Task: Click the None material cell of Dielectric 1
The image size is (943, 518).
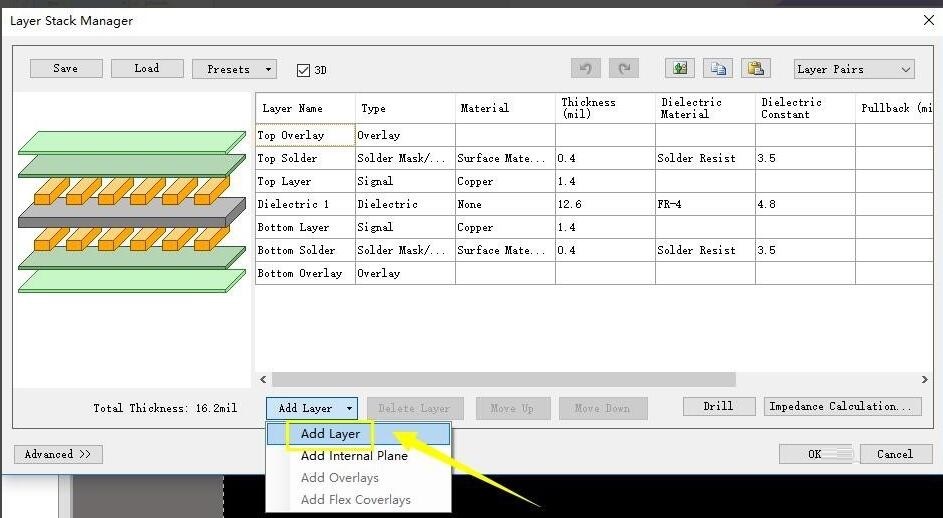Action: pyautogui.click(x=505, y=204)
